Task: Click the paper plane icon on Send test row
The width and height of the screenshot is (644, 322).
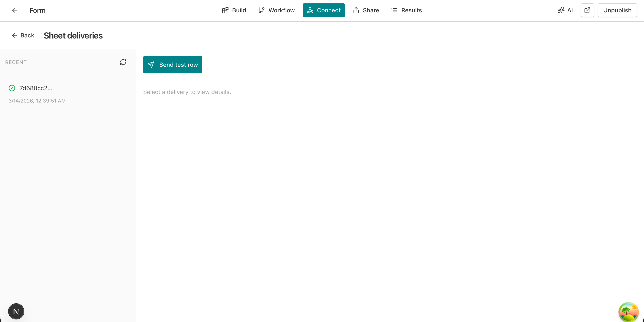Action: (151, 65)
